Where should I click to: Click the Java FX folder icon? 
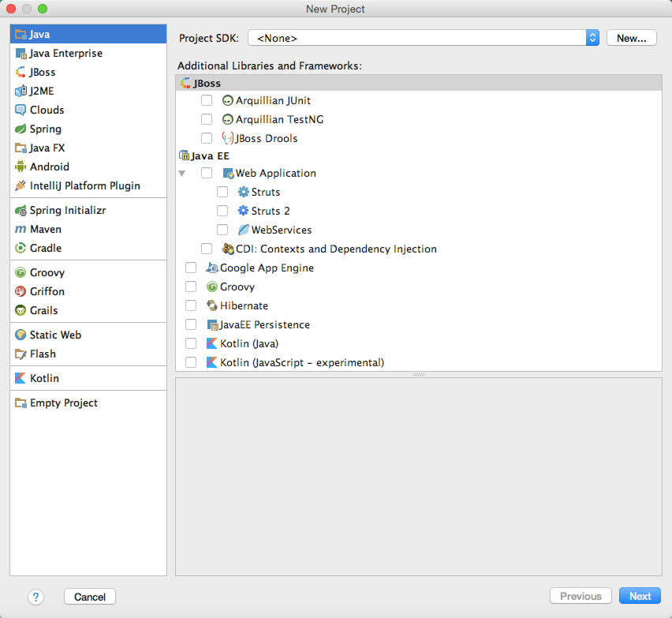point(21,148)
